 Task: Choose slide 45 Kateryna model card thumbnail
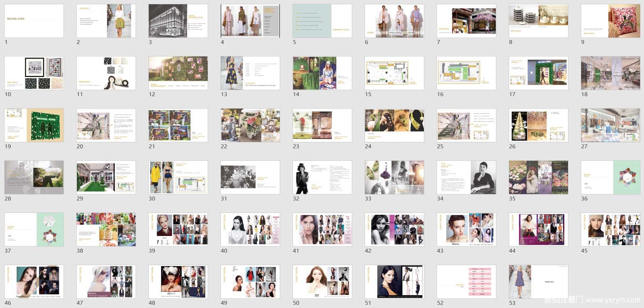pos(611,230)
